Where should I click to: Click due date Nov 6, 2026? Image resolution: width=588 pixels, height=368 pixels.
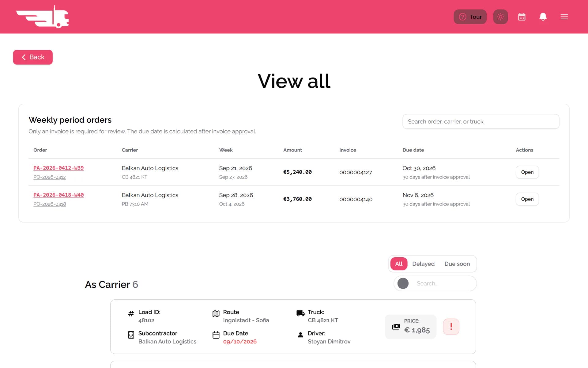tap(418, 195)
